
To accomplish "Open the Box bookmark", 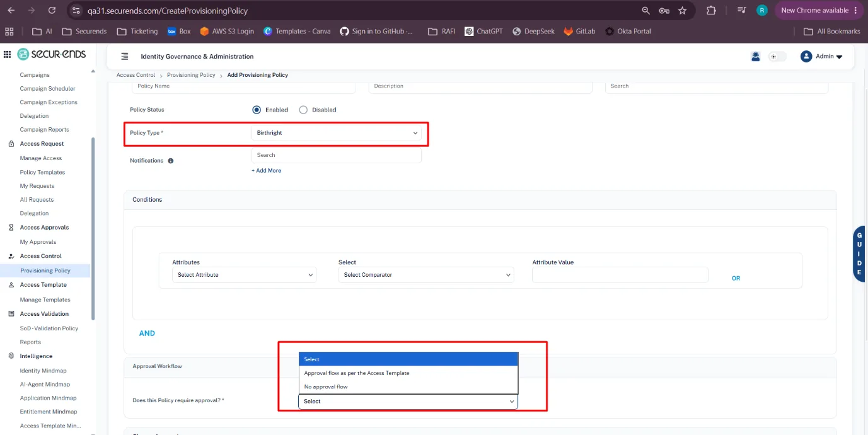I will 178,31.
